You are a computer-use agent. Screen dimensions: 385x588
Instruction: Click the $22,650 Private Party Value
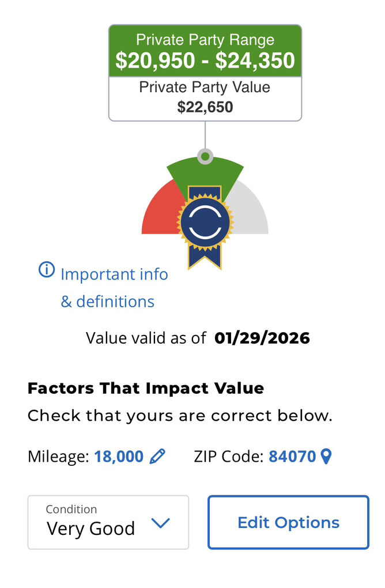[x=205, y=107]
